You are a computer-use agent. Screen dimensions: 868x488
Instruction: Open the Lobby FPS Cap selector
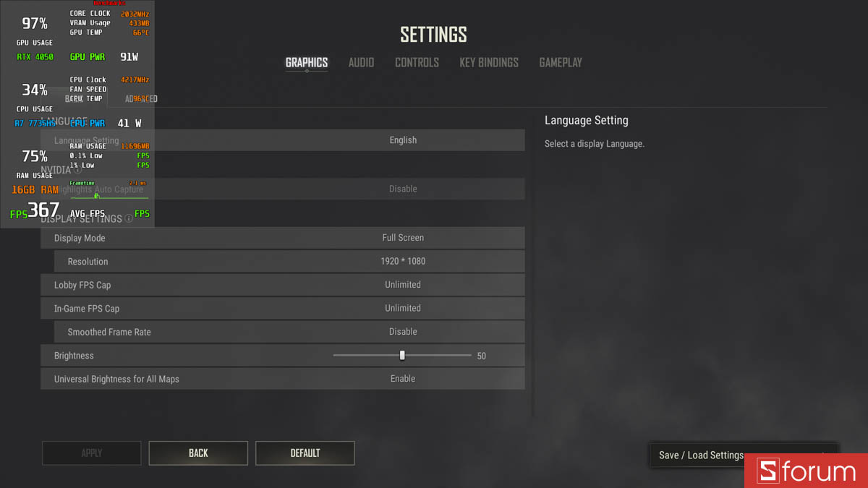403,284
